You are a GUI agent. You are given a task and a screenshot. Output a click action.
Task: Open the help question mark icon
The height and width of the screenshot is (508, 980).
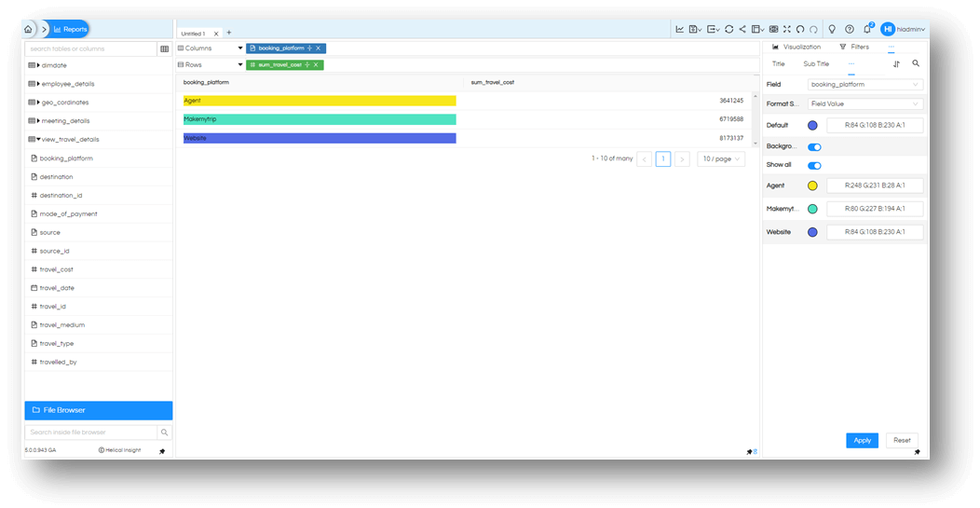pos(850,30)
